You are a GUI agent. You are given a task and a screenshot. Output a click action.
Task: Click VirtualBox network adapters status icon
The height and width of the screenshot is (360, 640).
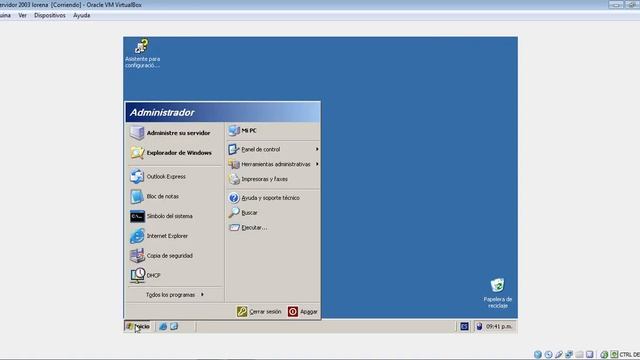(569, 355)
